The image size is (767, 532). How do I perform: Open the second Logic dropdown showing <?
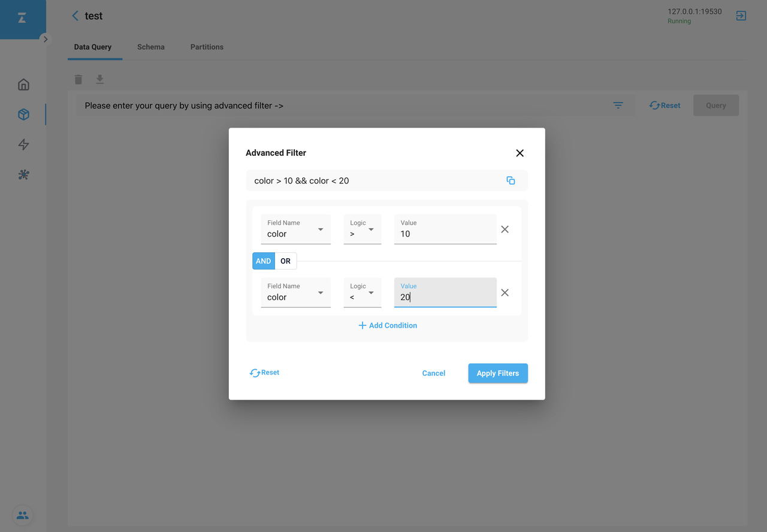[x=362, y=293]
